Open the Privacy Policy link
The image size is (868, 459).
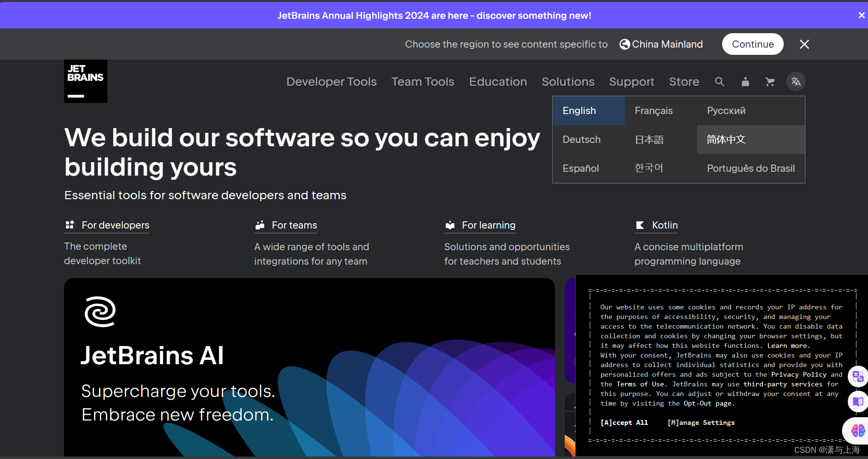point(799,374)
